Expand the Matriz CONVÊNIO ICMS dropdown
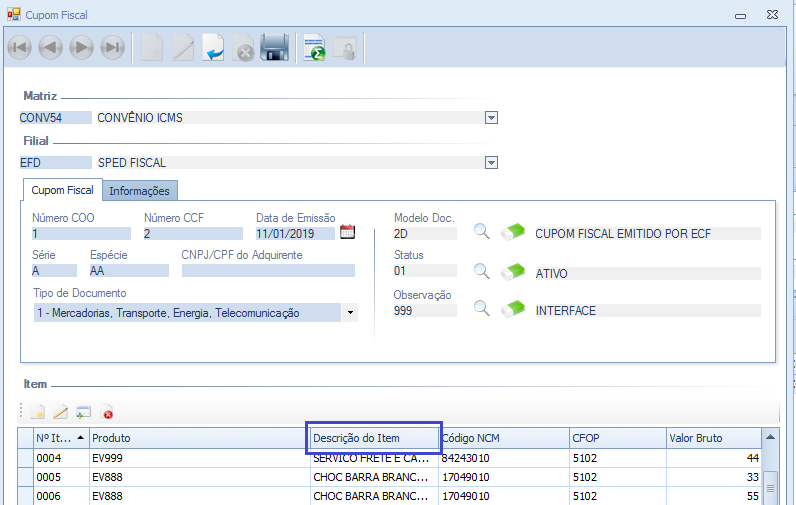Viewport: 796px width, 505px height. (491, 117)
